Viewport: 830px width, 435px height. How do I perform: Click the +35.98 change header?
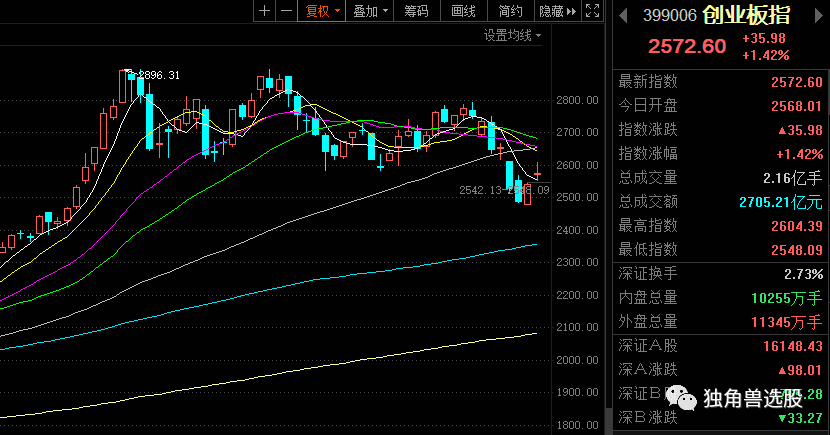[764, 38]
